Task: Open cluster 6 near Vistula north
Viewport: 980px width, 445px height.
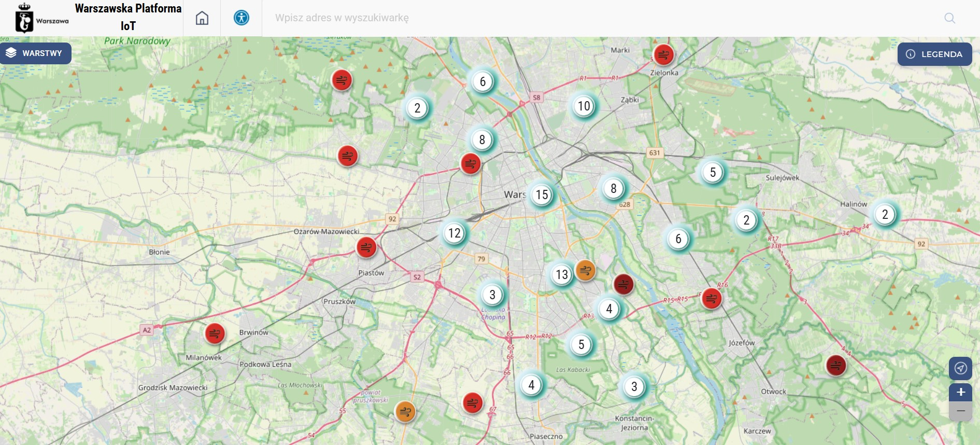Action: point(482,82)
